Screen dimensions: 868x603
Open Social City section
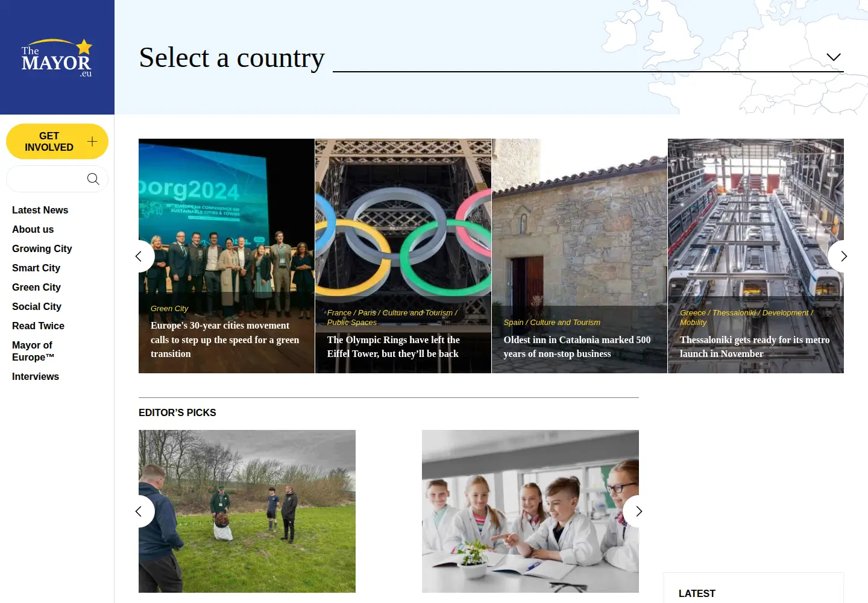pos(37,306)
